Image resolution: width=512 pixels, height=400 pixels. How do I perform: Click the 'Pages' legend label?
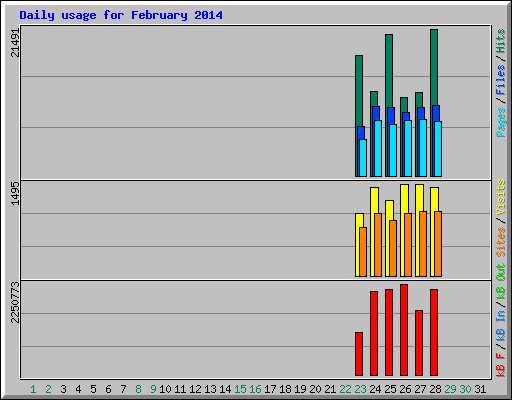[500, 122]
